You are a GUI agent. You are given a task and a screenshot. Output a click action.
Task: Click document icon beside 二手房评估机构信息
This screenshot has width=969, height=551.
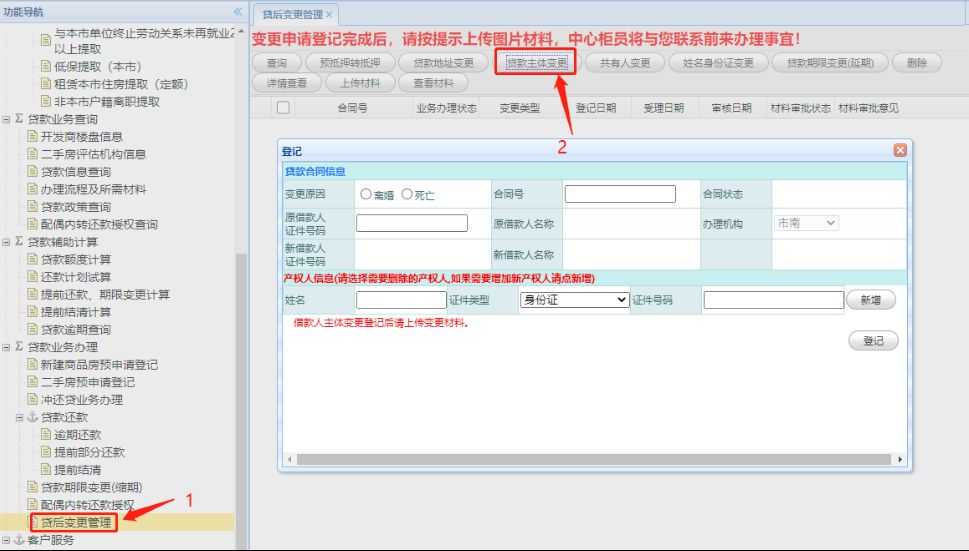point(33,153)
